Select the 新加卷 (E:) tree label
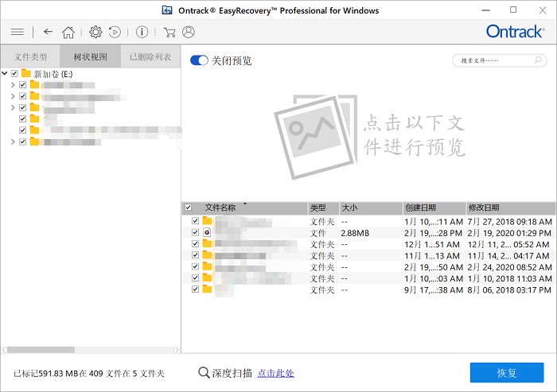 [53, 74]
